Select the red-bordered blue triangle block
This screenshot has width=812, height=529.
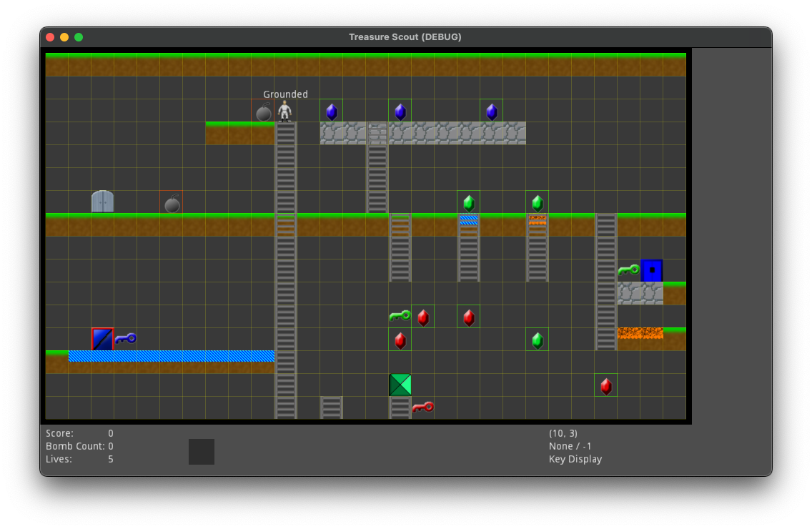click(x=103, y=339)
